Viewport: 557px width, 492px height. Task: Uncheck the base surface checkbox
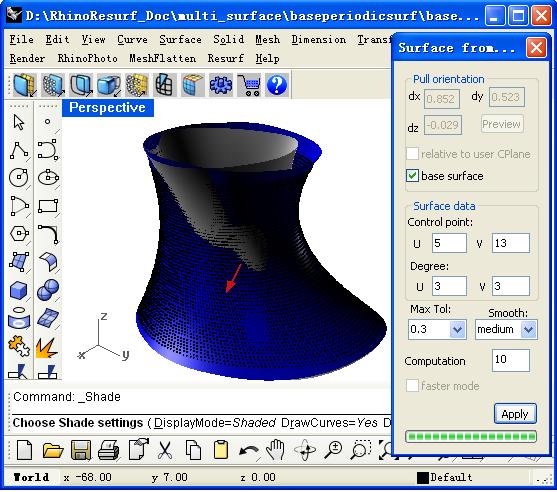click(x=412, y=175)
